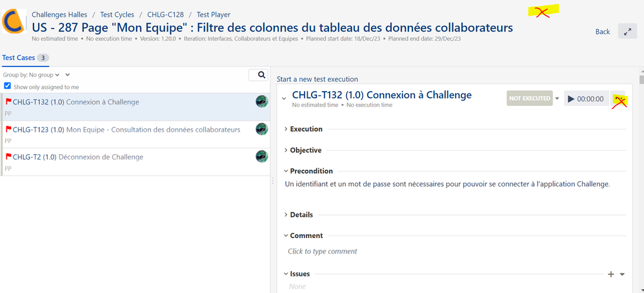Open the Issues dropdown arrow menu
Image resolution: width=644 pixels, height=293 pixels.
pos(622,274)
